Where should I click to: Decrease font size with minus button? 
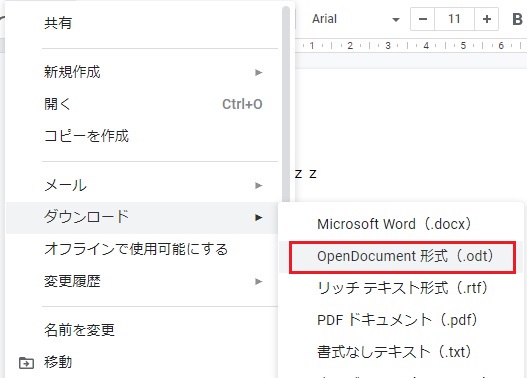(422, 19)
